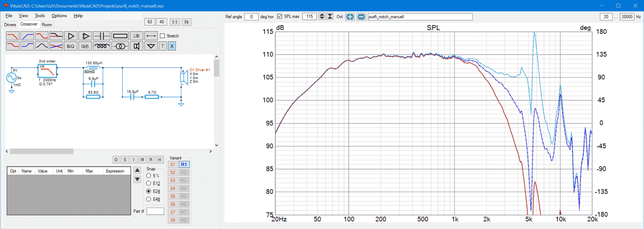Viewport: 644px width, 229px height.
Task: Insert an operational amplifier component
Action: tap(85, 36)
